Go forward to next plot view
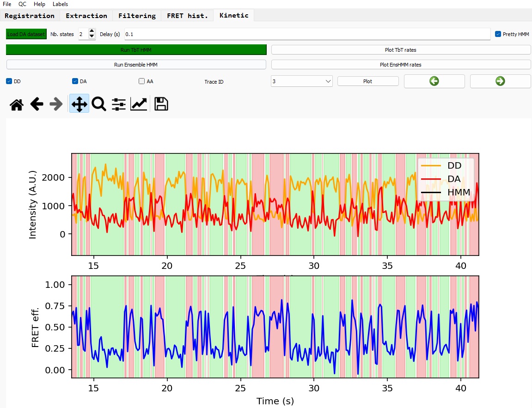 [56, 104]
